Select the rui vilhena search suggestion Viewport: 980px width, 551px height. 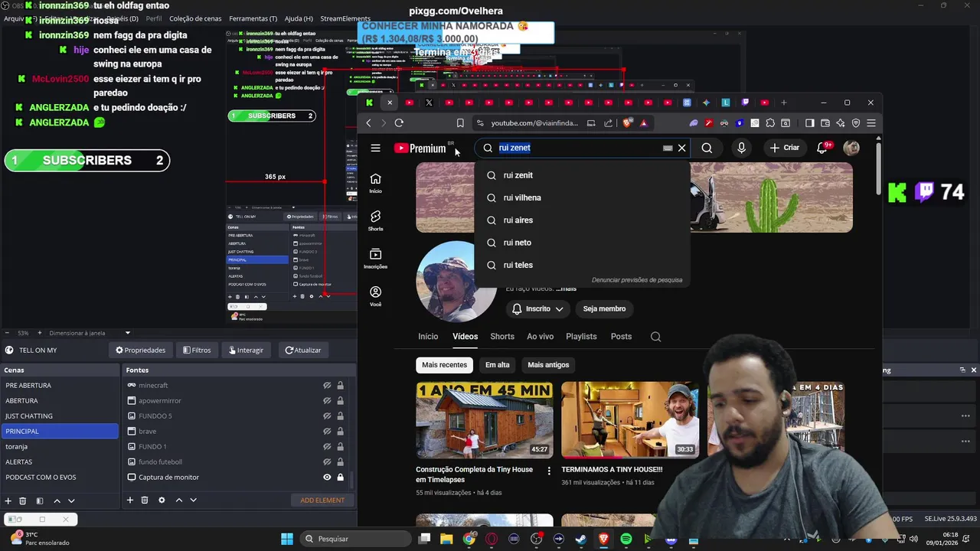(583, 197)
